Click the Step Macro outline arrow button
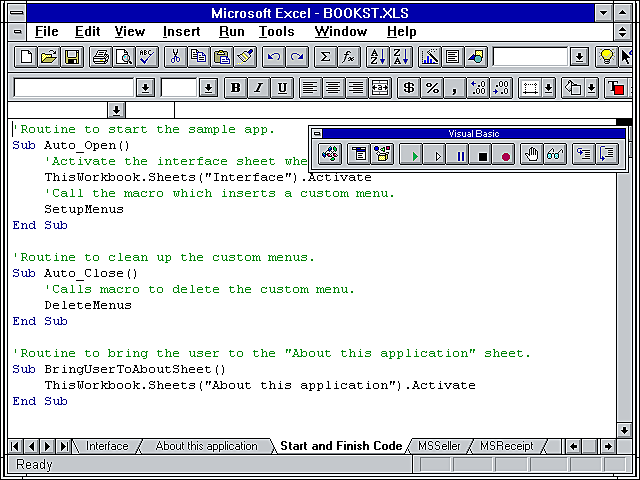The image size is (640, 480). (434, 154)
